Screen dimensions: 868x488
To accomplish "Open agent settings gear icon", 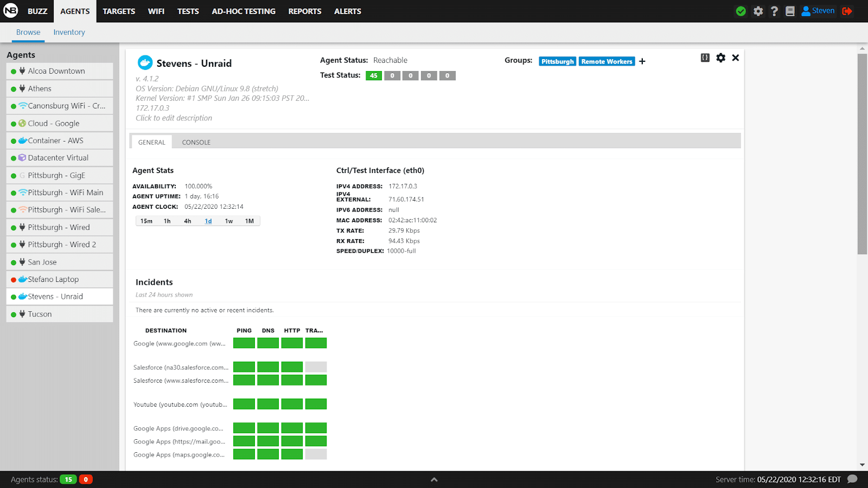I will 720,58.
